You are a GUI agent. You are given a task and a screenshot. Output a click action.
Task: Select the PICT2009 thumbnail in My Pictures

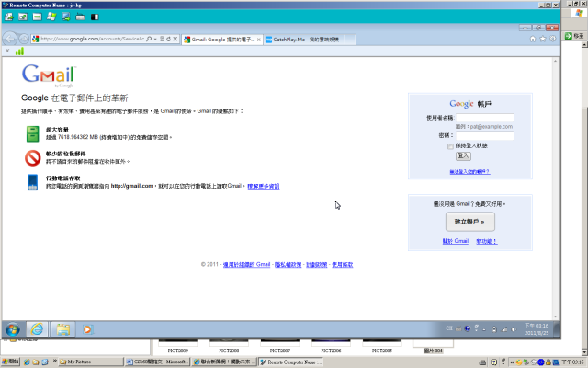177,346
